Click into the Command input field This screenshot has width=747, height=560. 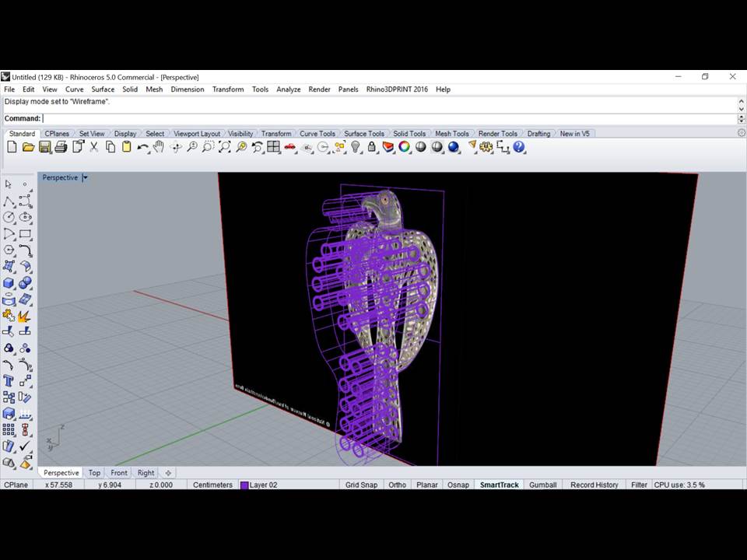pos(389,118)
